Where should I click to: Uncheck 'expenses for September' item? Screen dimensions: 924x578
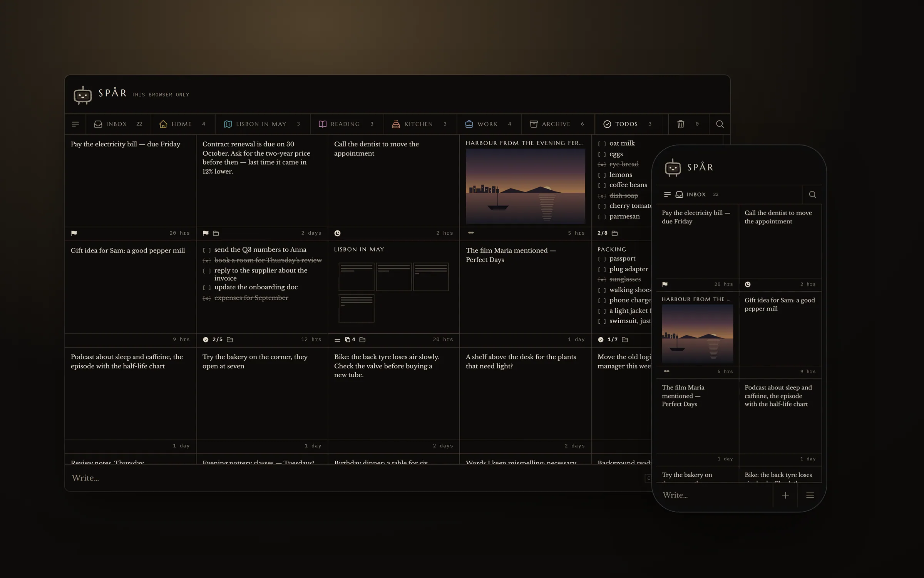pyautogui.click(x=207, y=298)
